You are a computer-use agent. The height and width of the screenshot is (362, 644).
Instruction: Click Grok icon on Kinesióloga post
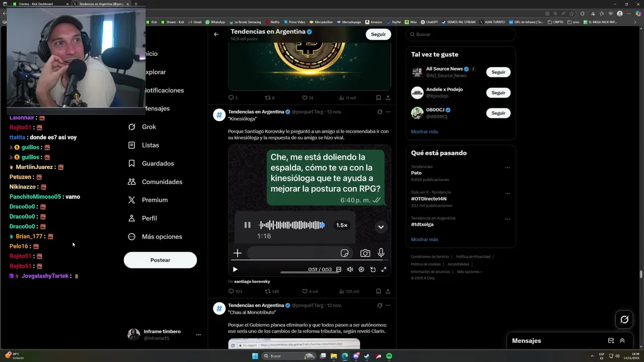tap(380, 112)
